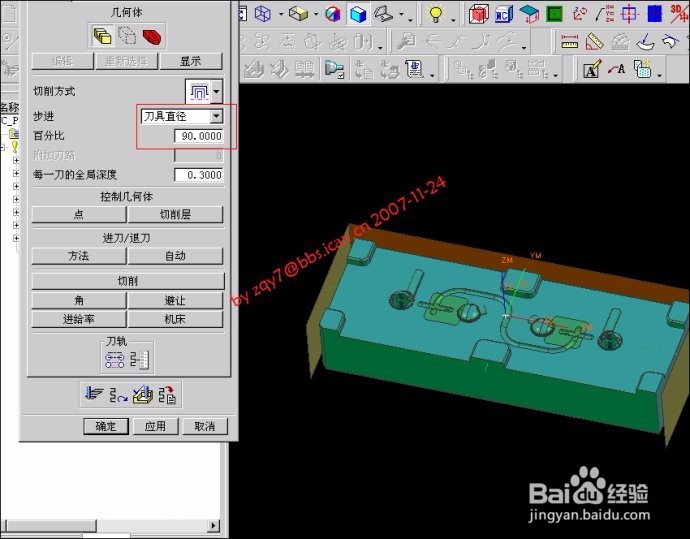690x539 pixels.
Task: Click the 避让 avoidance button
Action: 176,301
